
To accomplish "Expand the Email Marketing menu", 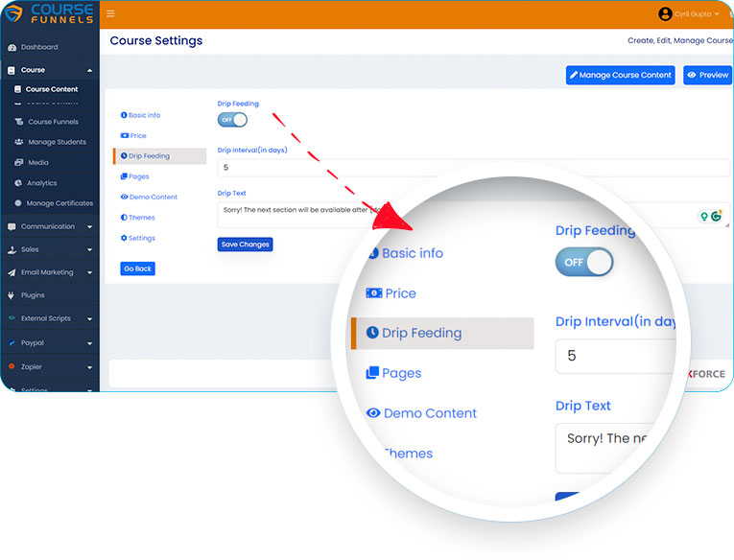I will click(x=49, y=272).
